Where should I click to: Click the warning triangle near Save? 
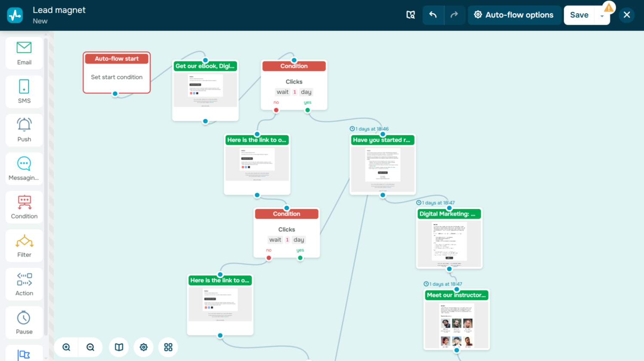pyautogui.click(x=609, y=7)
